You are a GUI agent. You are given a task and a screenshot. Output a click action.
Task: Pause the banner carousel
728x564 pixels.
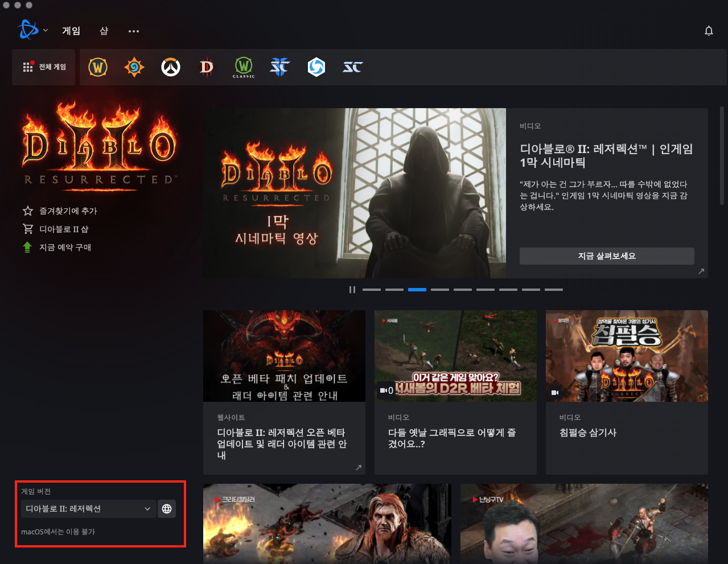point(352,290)
